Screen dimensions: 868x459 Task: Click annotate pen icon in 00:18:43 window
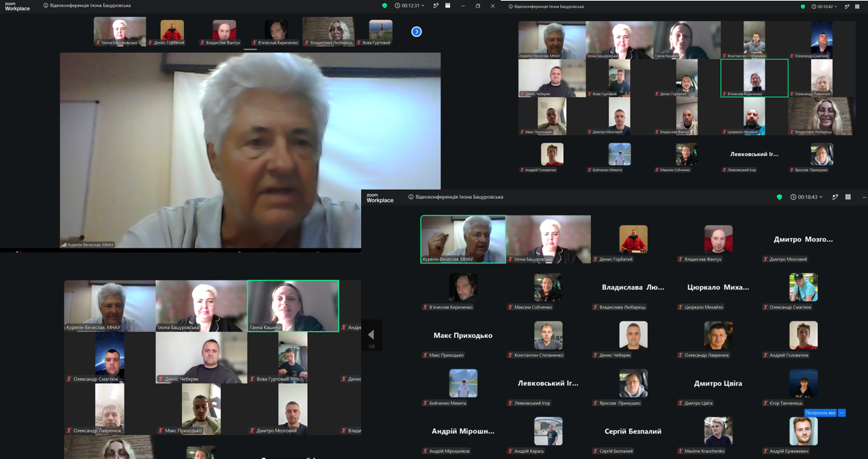tap(835, 197)
